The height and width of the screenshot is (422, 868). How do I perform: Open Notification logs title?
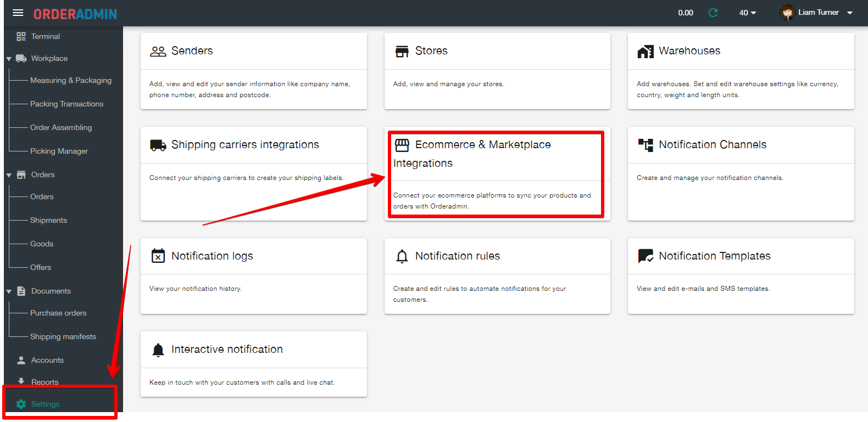212,256
